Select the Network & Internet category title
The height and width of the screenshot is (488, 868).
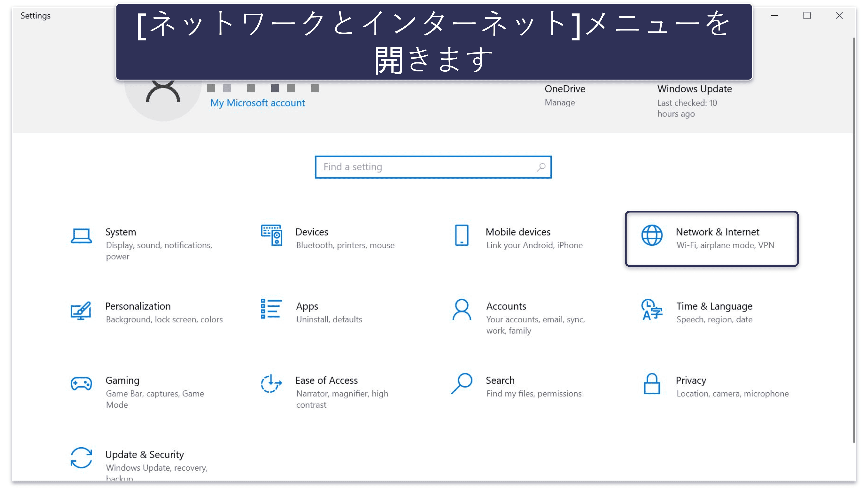pyautogui.click(x=717, y=232)
